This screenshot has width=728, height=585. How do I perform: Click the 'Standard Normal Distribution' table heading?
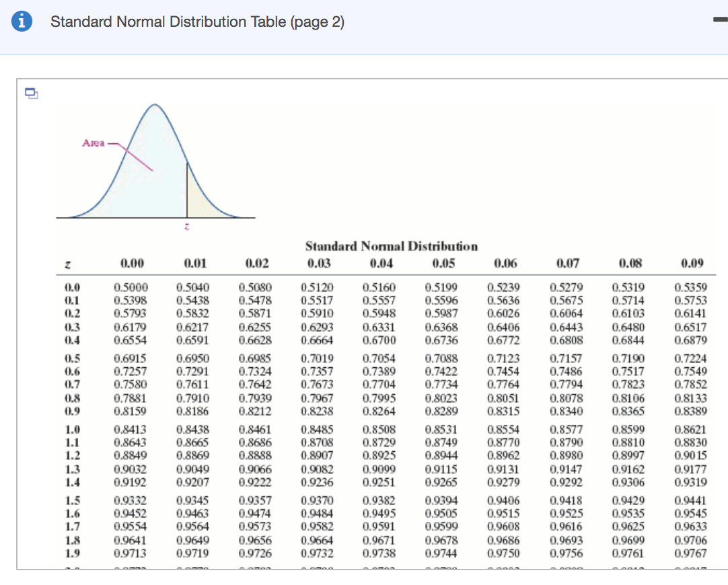point(392,246)
